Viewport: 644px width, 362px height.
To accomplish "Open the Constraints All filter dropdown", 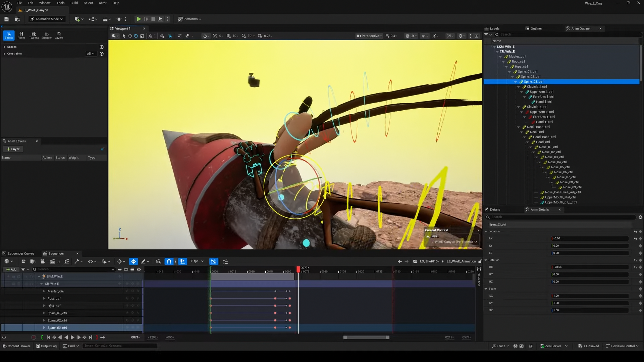I will pos(91,54).
